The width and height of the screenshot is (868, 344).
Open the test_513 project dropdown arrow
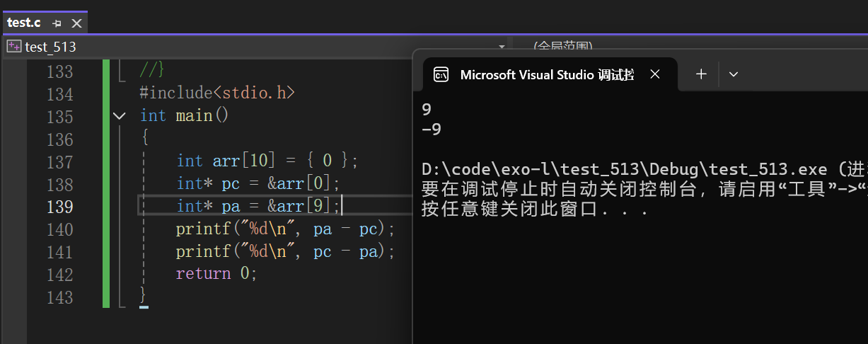point(502,47)
